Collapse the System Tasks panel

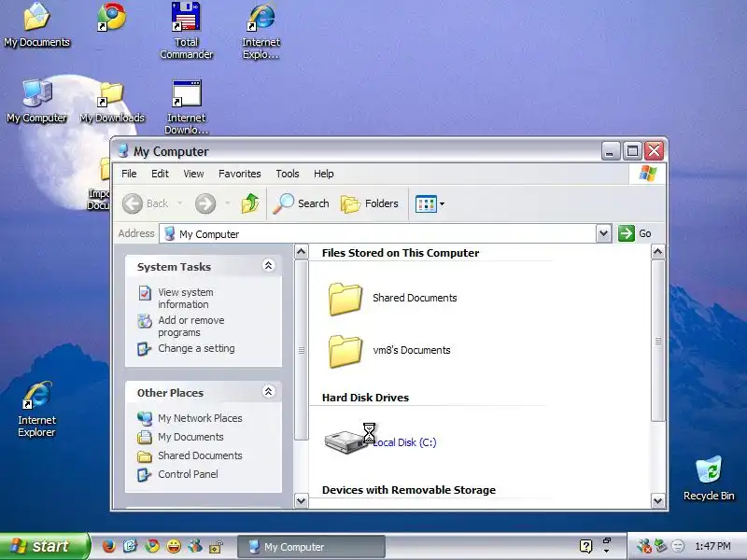point(268,266)
